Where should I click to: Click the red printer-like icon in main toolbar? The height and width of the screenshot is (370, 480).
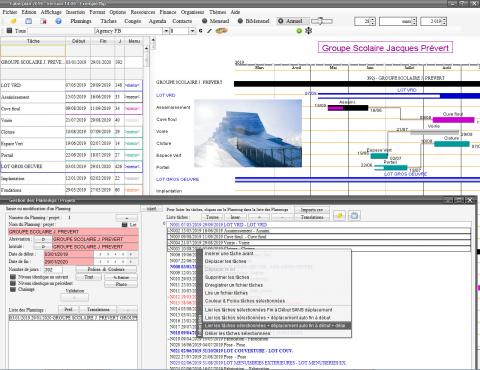click(43, 21)
